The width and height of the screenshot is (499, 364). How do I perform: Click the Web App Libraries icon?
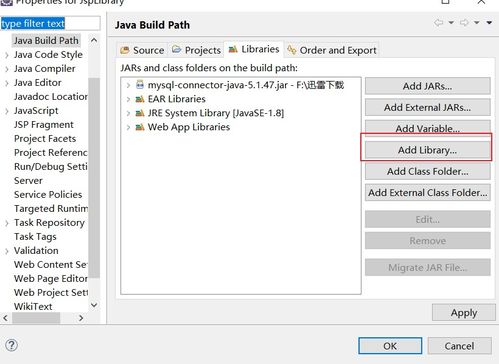coord(140,127)
